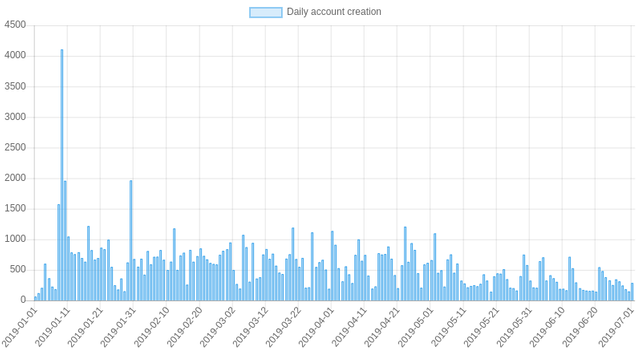
Task: Click the x-axis date 2019-05-01
Action: (415, 327)
